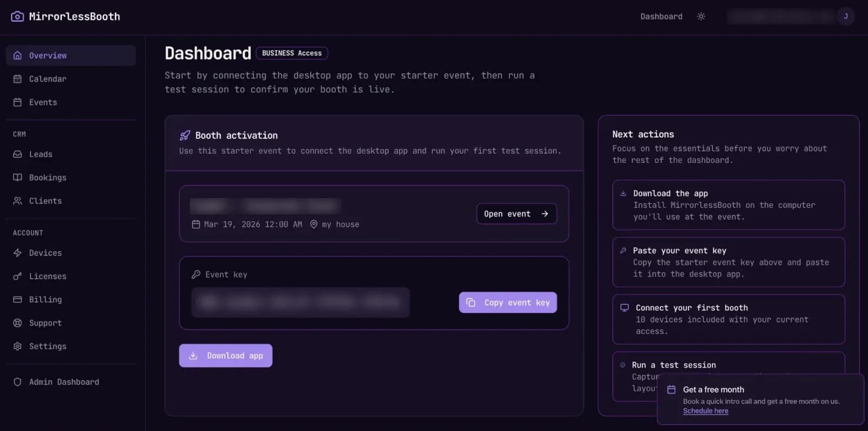
Task: Click the Connect your first booth card
Action: coord(729,319)
